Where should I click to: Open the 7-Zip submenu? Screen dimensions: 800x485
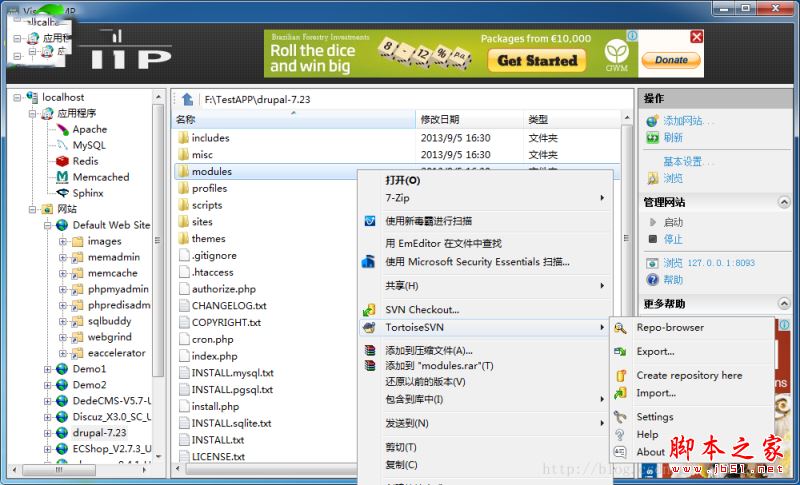click(x=486, y=198)
